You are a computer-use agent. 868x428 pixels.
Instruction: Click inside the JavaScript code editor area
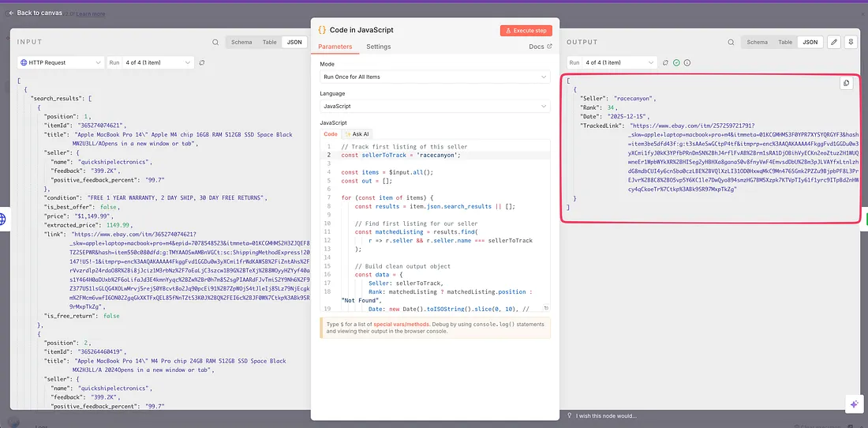[x=442, y=221]
